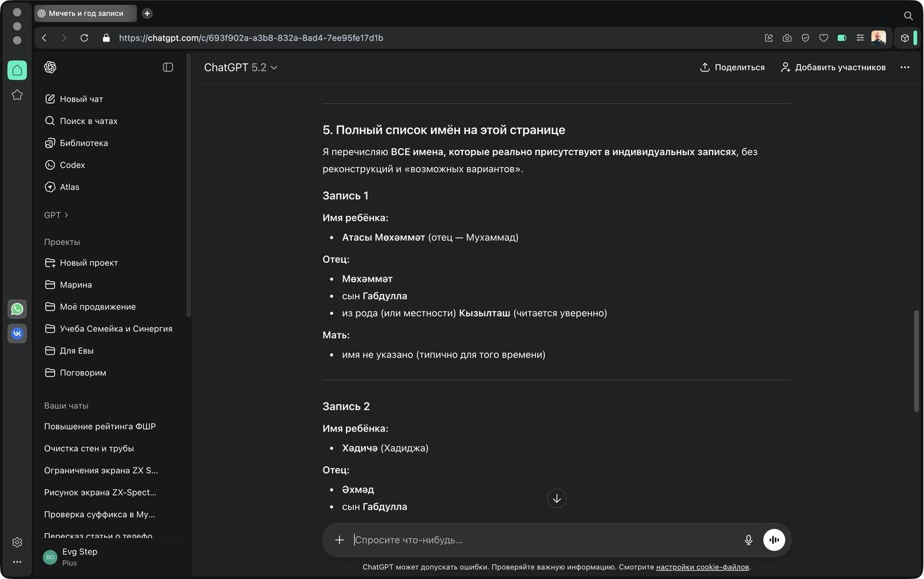The height and width of the screenshot is (579, 924).
Task: Click the plus attach icon in composer
Action: tap(339, 540)
